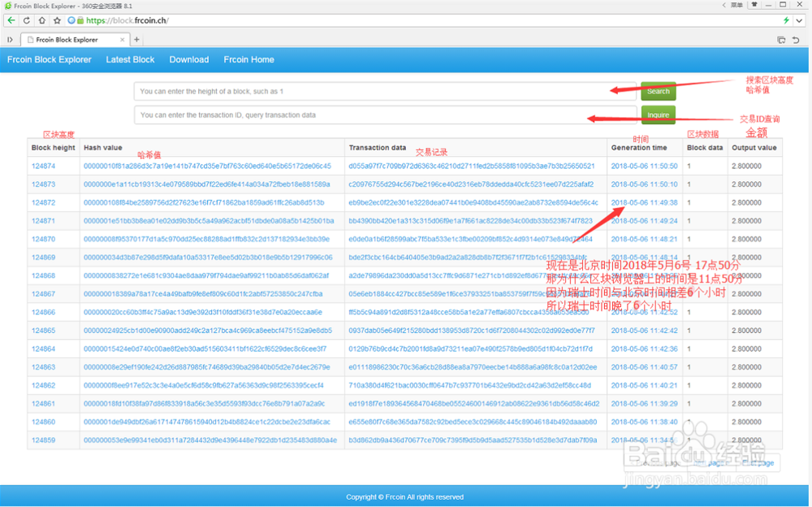Click the green Search button
812x507 pixels.
coord(659,91)
